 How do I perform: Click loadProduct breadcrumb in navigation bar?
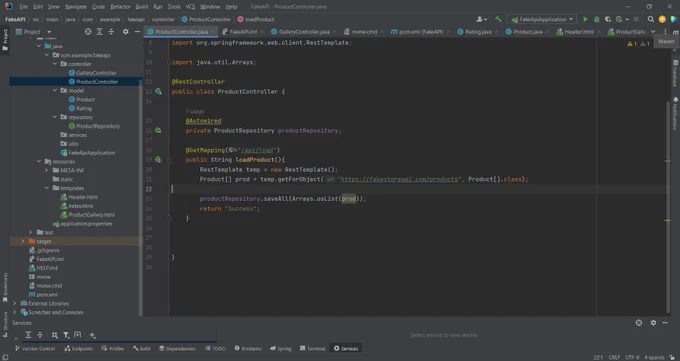pos(256,19)
